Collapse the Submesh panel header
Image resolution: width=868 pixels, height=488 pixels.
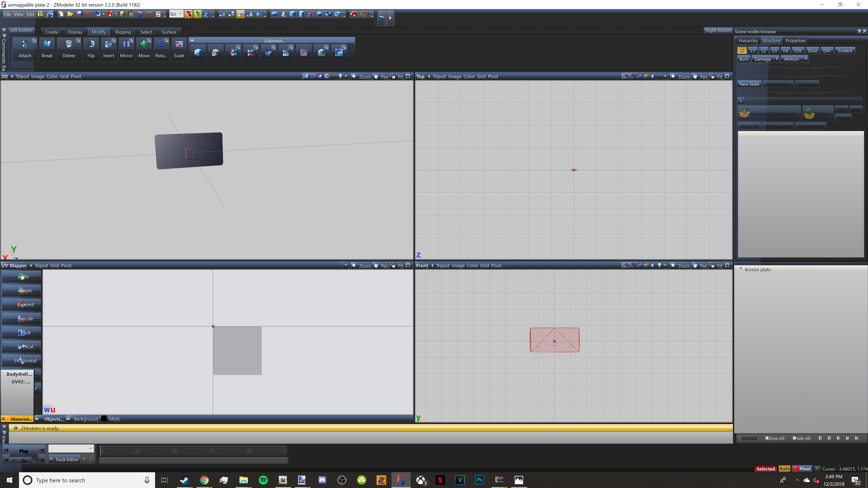pos(192,40)
